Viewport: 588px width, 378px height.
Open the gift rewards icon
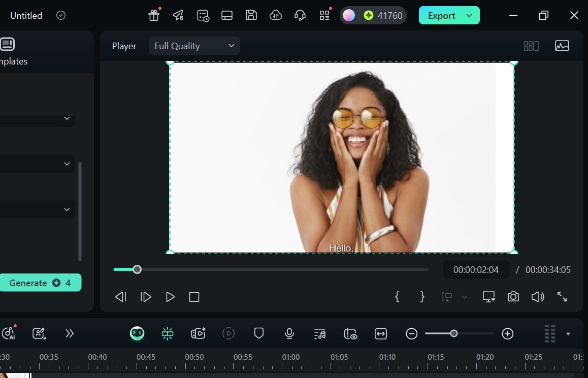(154, 15)
